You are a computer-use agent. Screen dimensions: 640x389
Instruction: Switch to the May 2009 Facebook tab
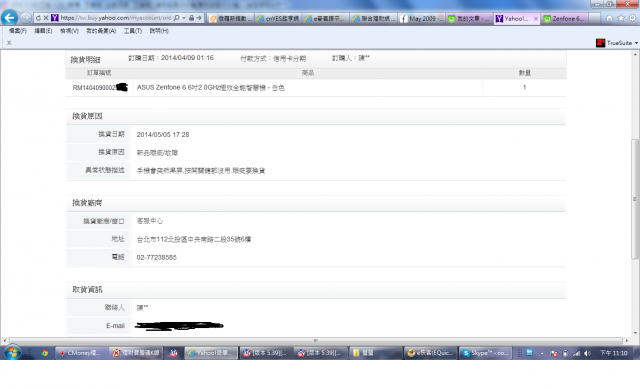pyautogui.click(x=421, y=19)
